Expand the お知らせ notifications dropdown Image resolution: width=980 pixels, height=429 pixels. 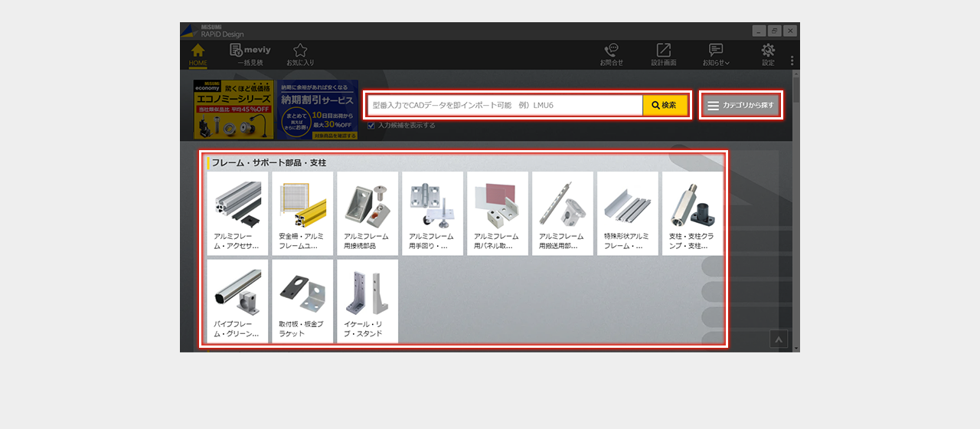[716, 54]
